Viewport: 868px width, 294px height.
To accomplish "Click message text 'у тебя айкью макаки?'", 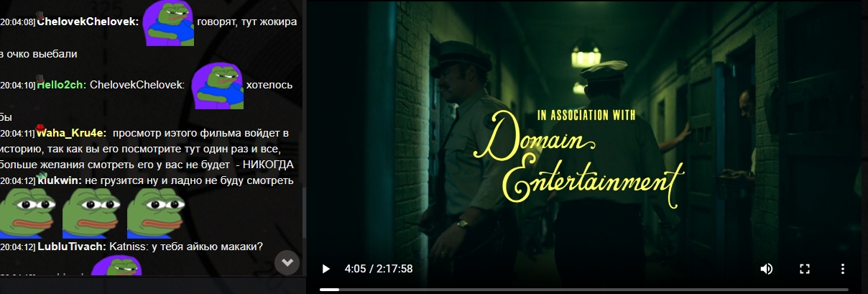I will 208,247.
